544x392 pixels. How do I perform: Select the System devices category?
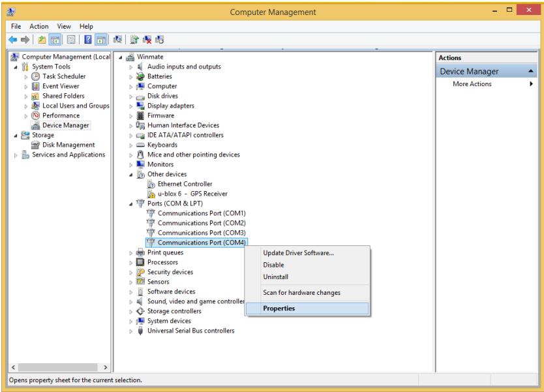(x=169, y=321)
